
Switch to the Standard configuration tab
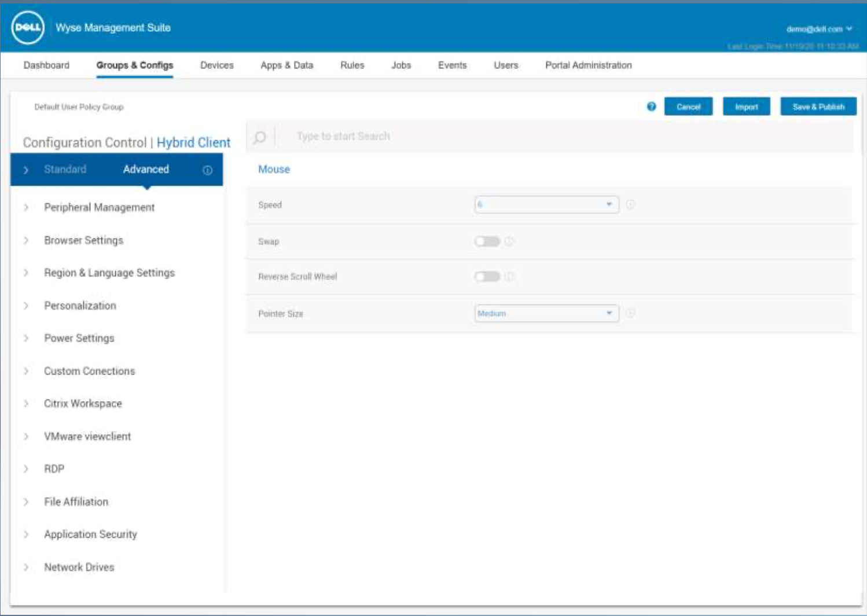point(65,169)
